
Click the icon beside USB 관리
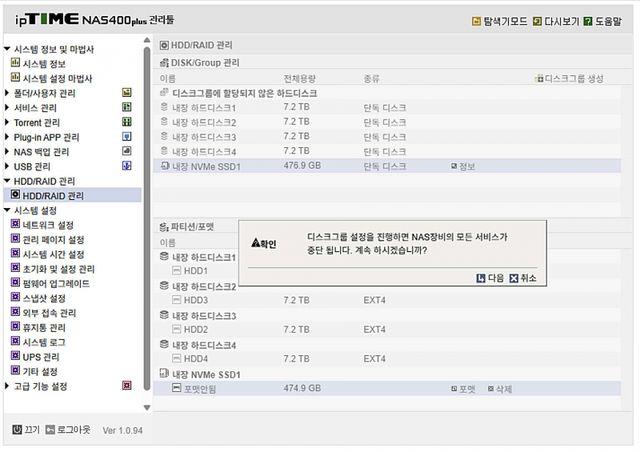[x=127, y=166]
